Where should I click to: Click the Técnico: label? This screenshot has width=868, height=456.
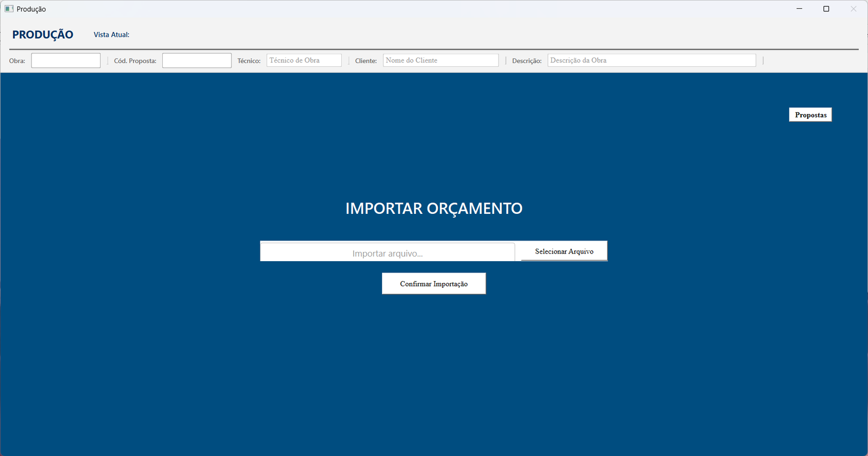click(249, 61)
